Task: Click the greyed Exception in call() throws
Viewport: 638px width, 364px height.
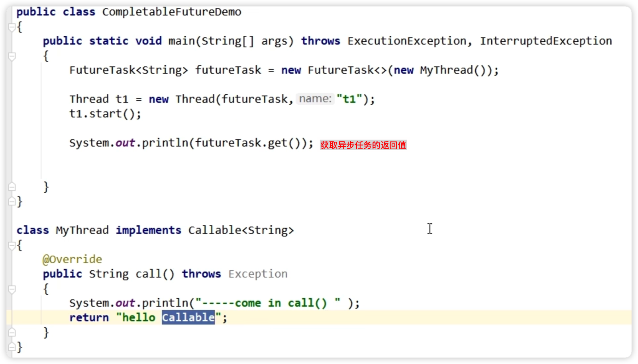Action: tap(258, 274)
